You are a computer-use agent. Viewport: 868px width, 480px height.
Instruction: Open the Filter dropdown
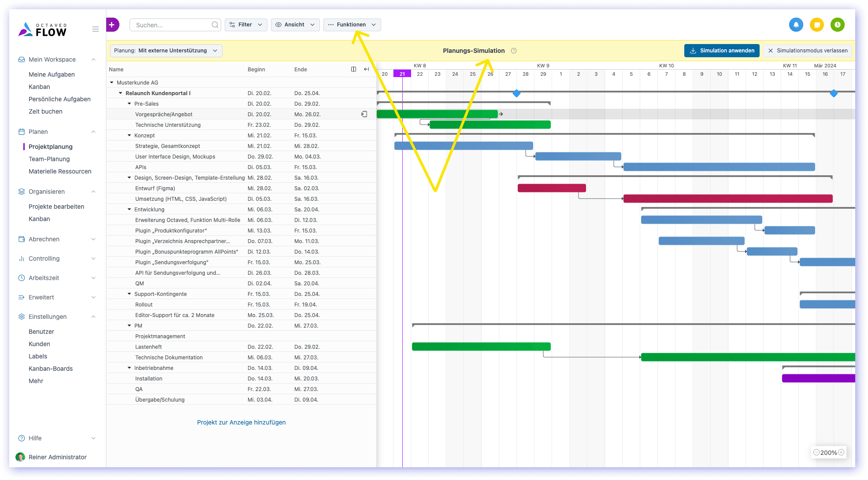(x=245, y=25)
